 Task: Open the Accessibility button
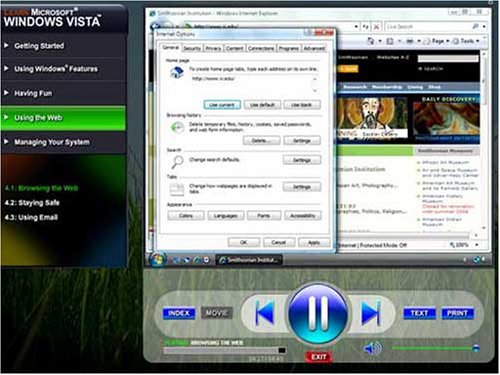tap(303, 216)
